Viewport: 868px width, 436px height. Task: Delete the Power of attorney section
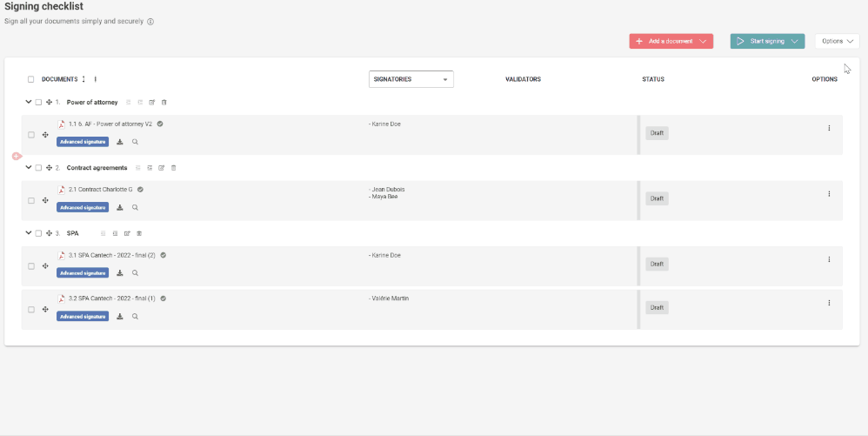[x=164, y=103]
